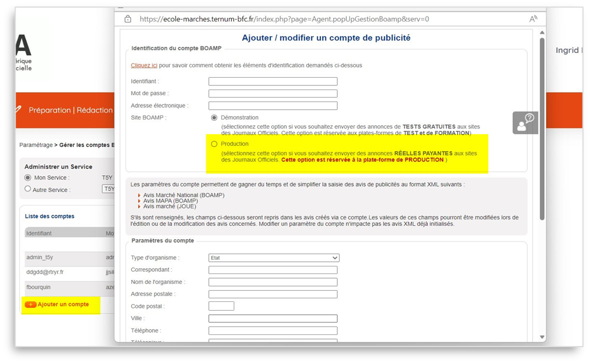Click the popup vertical scrollbar thumb
The width and height of the screenshot is (590, 364).
tap(542, 128)
